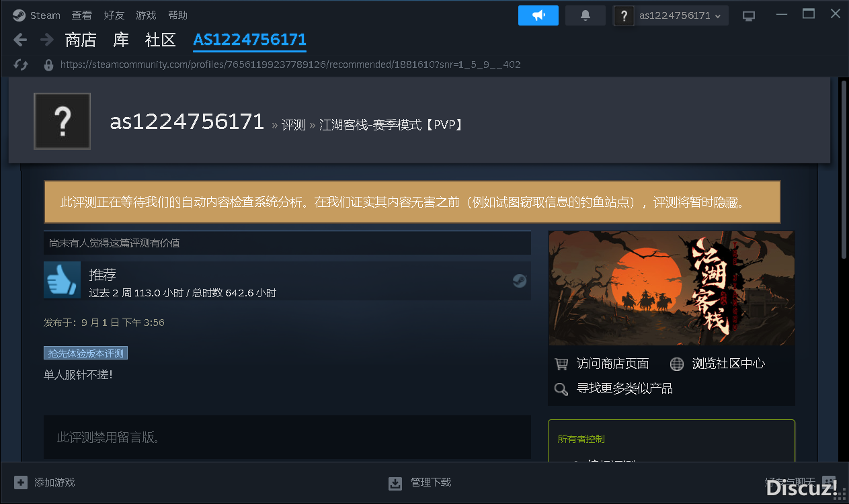Click the blue announcements megaphone button

click(x=538, y=15)
